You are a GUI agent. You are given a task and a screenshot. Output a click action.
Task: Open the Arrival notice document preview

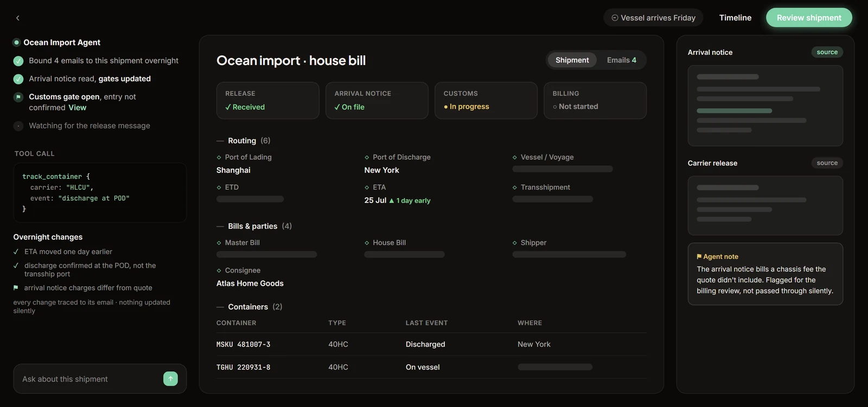click(765, 106)
